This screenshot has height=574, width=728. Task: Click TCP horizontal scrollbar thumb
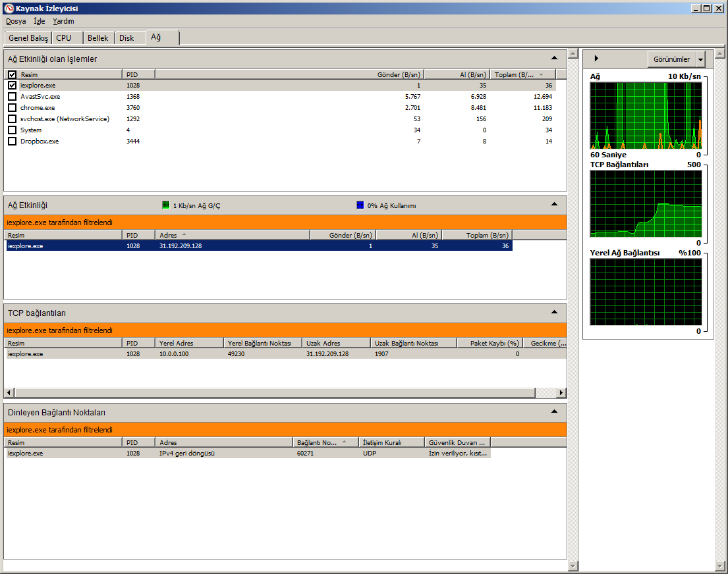(x=275, y=392)
